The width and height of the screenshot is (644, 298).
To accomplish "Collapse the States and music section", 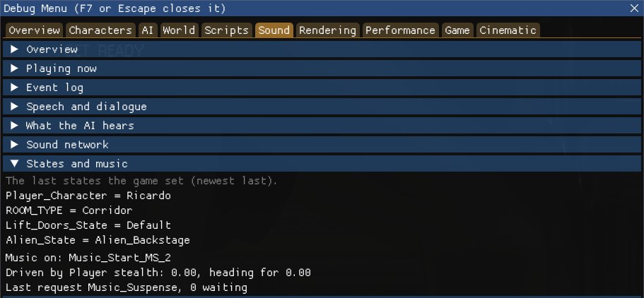I will click(x=322, y=163).
